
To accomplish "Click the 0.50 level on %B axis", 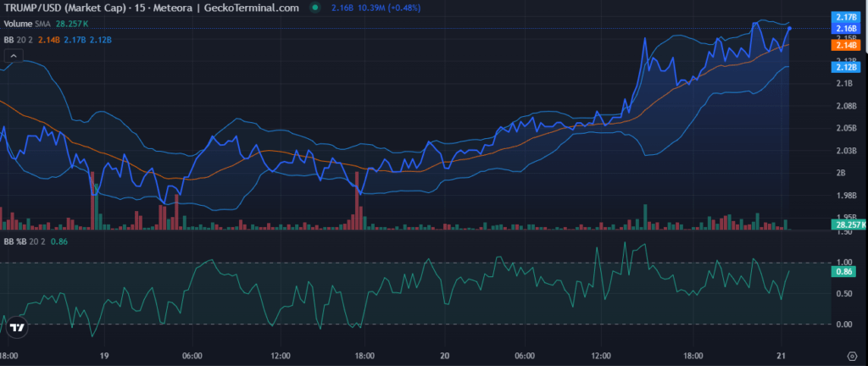I will pyautogui.click(x=843, y=294).
